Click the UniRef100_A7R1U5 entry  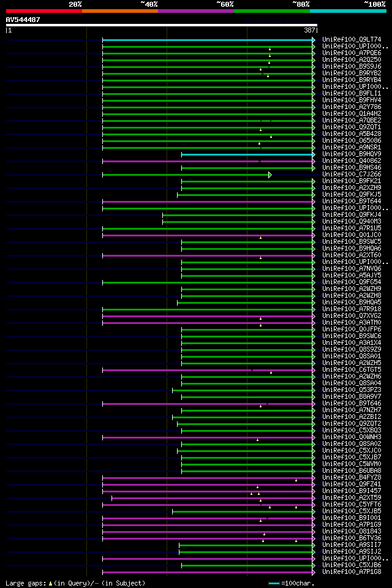click(352, 228)
